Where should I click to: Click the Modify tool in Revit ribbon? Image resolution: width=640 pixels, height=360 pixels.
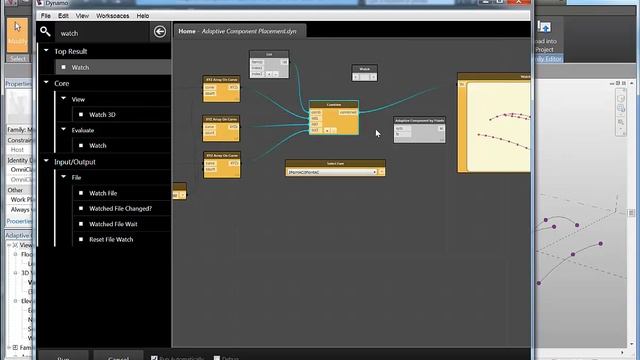[17, 34]
